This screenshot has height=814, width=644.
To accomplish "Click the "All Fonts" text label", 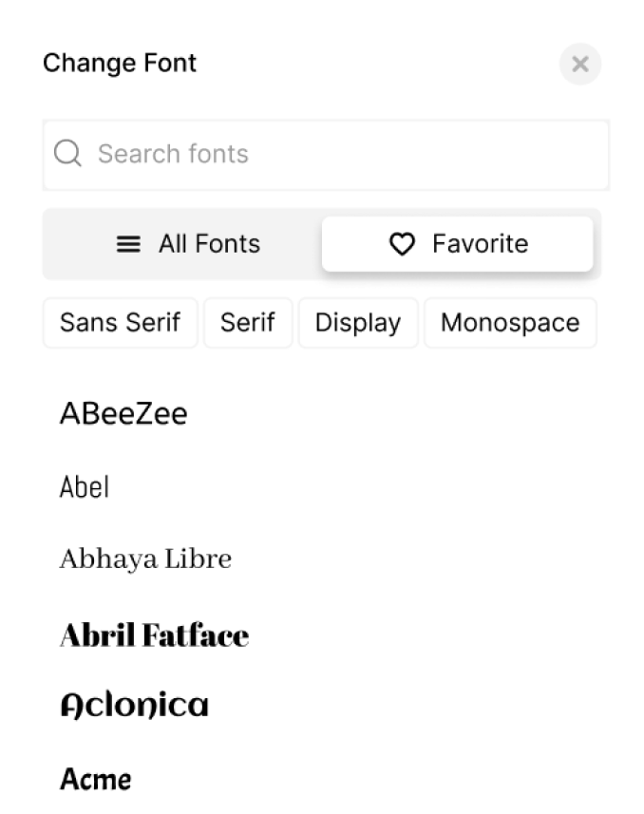I will click(x=209, y=244).
